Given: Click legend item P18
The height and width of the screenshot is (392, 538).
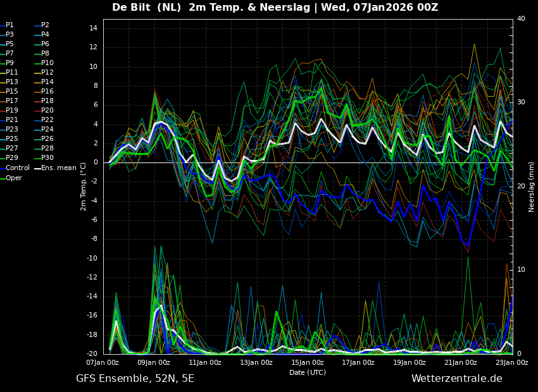Looking at the screenshot, I should pyautogui.click(x=44, y=101).
